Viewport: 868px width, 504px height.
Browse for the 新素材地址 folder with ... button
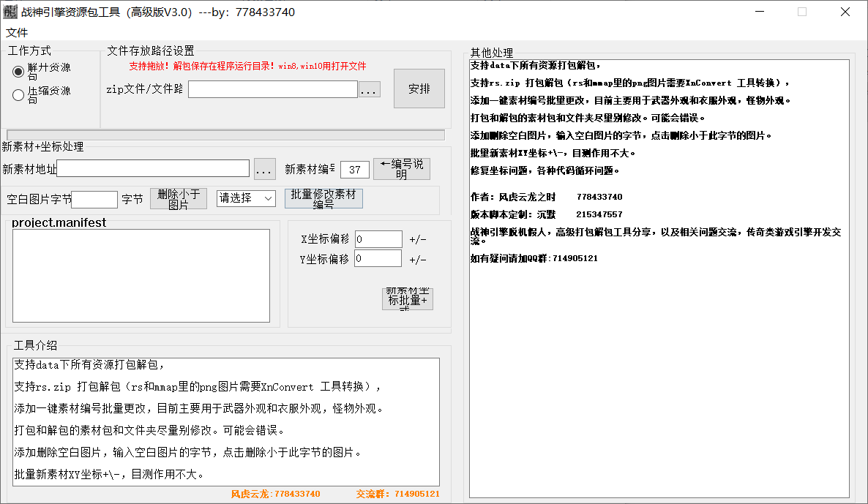click(x=265, y=169)
